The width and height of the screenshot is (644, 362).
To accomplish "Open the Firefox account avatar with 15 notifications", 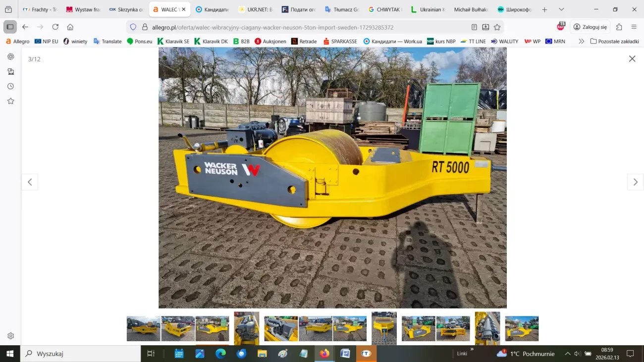I will 559,27.
